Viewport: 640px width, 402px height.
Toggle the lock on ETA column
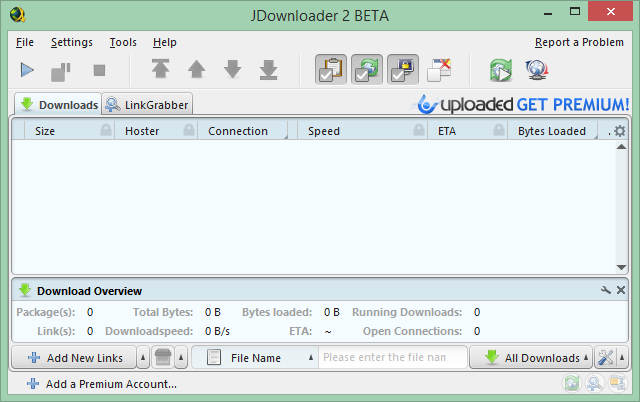pos(499,130)
